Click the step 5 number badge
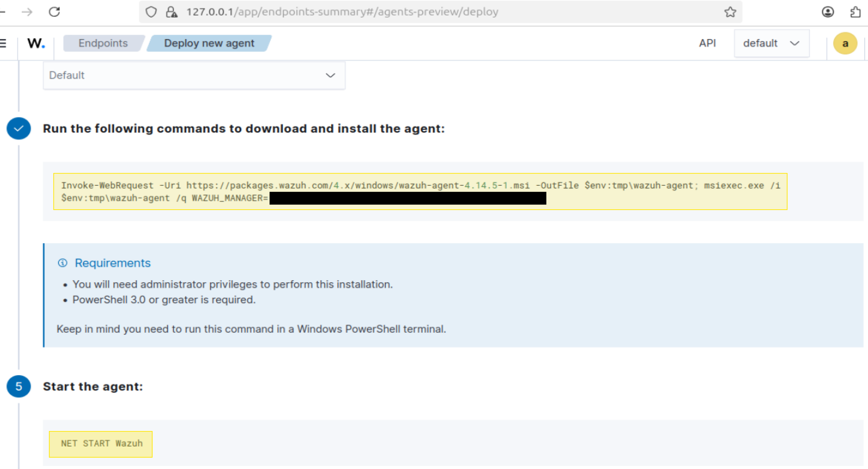868x469 pixels. click(18, 386)
